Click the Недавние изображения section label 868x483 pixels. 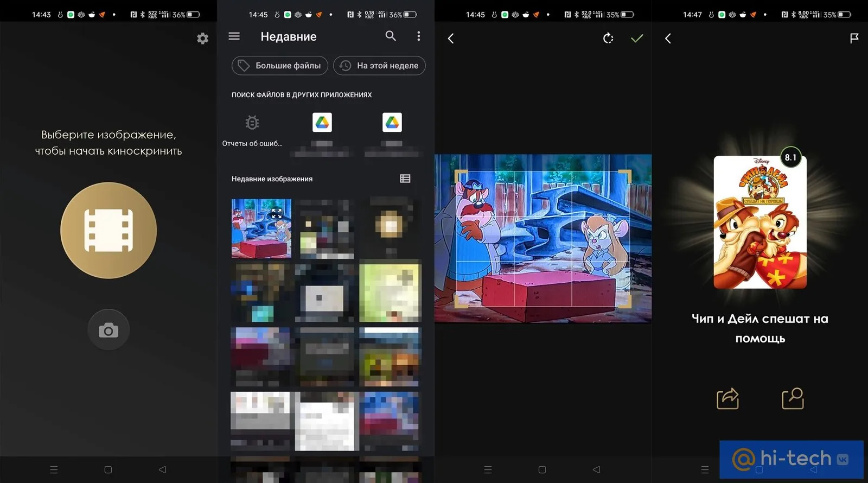[x=272, y=179]
